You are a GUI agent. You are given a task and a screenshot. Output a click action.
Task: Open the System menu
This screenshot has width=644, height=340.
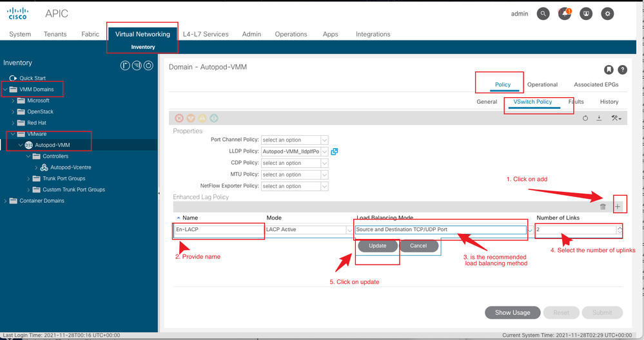pos(20,34)
